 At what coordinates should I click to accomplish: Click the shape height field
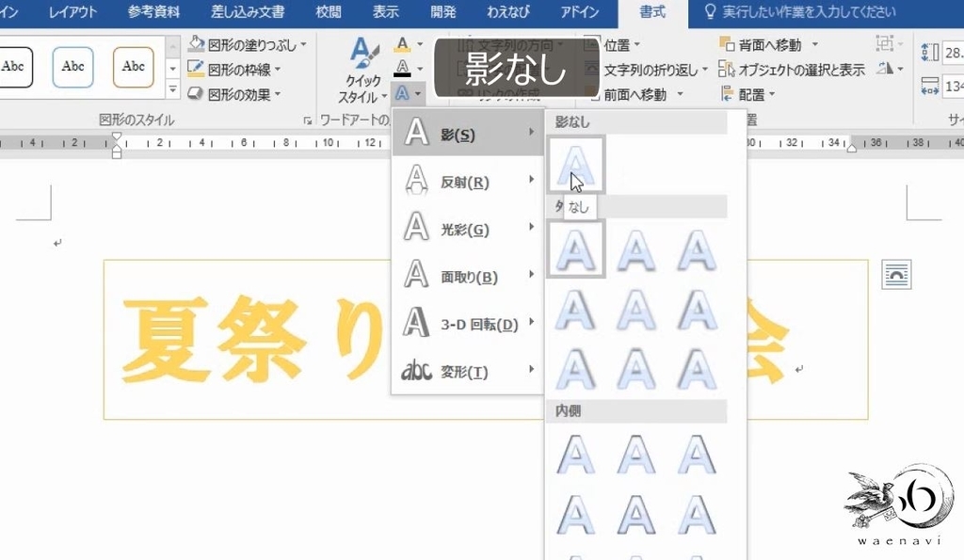[x=953, y=53]
